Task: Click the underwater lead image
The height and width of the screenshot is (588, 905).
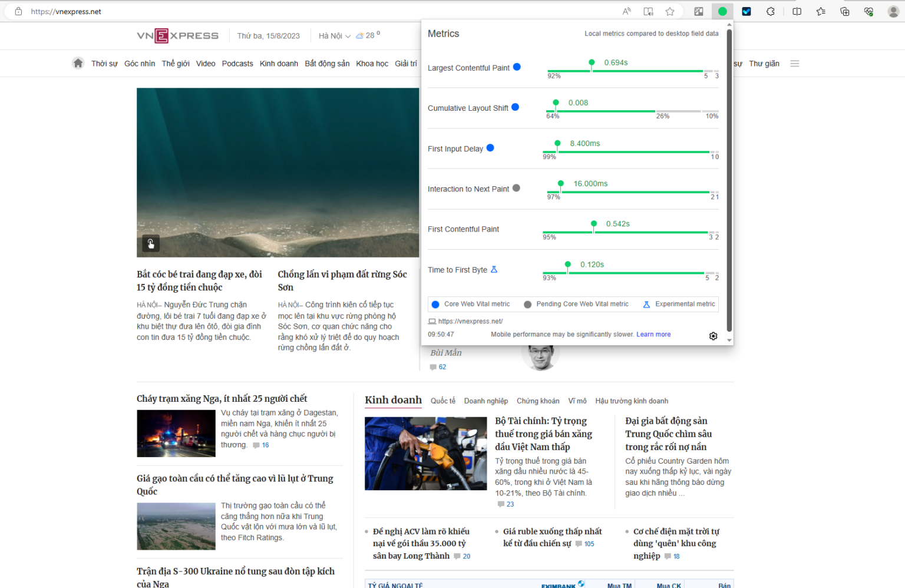Action: pyautogui.click(x=278, y=173)
